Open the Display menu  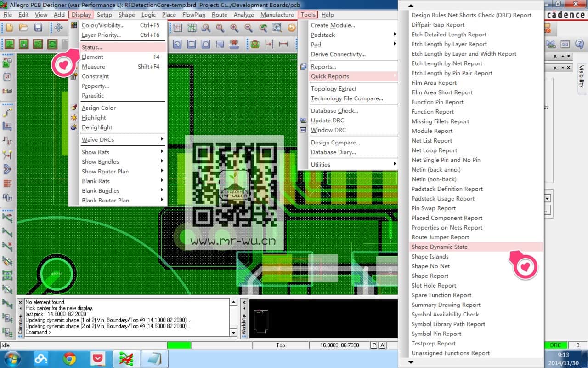81,15
